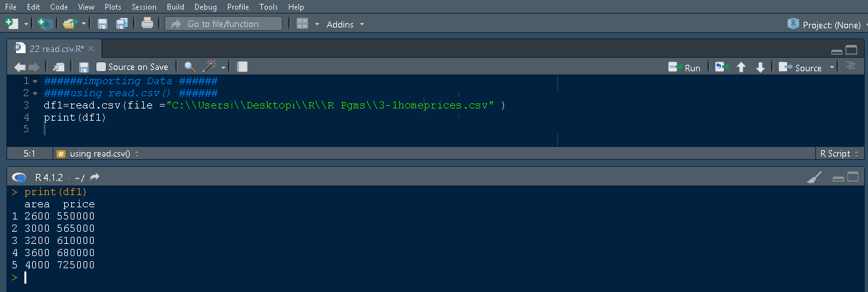Save current document in main toolbar
Screen dimensions: 868x292
point(102,24)
